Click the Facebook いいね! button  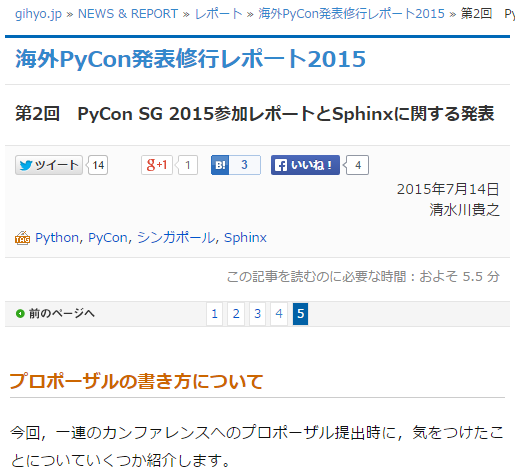pyautogui.click(x=305, y=165)
